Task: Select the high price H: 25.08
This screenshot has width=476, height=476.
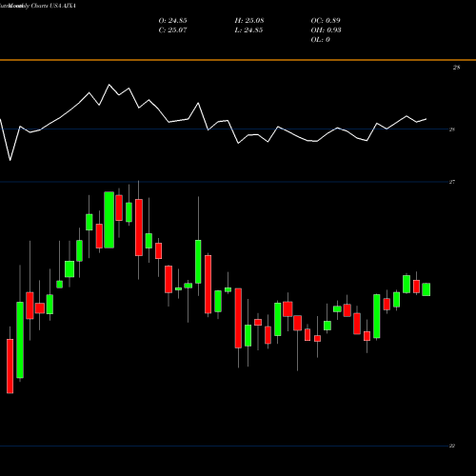Action: [x=249, y=21]
